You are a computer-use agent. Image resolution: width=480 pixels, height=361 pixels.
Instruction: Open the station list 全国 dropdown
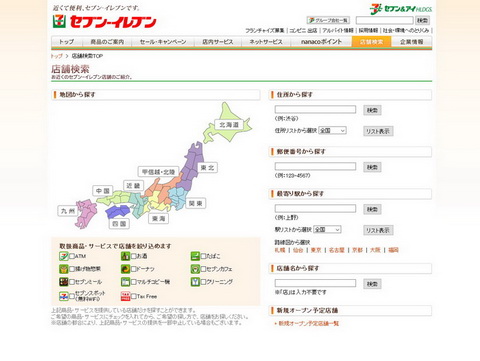coord(327,230)
